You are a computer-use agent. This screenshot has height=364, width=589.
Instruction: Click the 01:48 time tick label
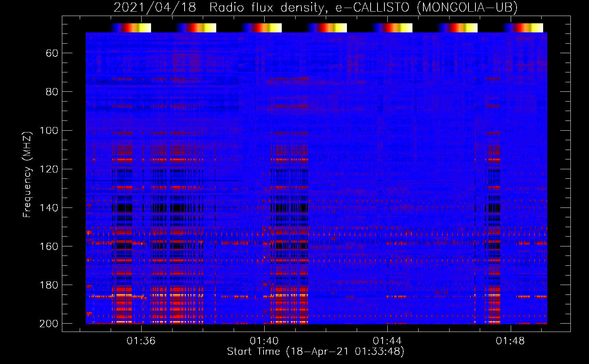click(510, 341)
